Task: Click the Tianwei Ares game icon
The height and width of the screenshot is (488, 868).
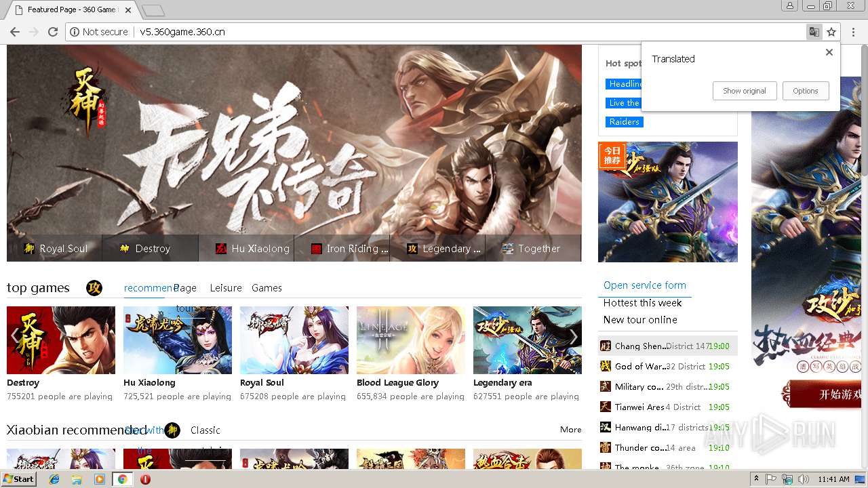Action: pos(606,407)
